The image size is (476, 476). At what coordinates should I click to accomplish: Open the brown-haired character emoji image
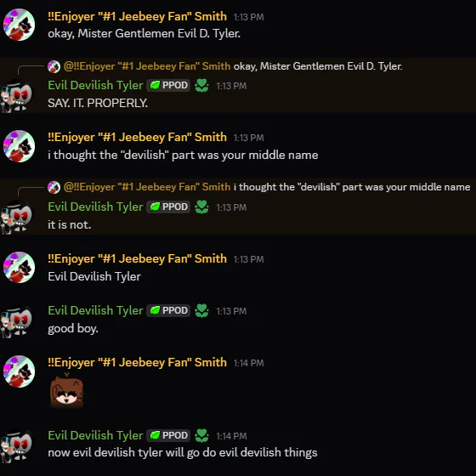(x=67, y=390)
